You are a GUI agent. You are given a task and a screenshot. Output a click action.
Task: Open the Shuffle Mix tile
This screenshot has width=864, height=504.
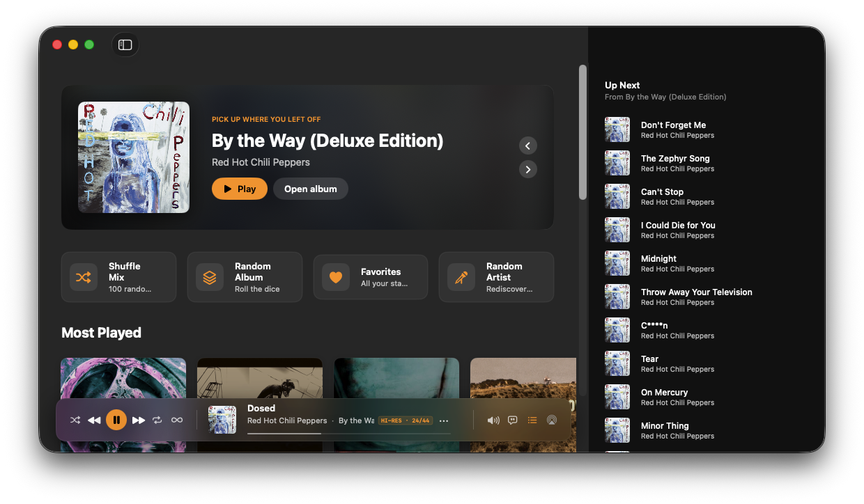coord(118,276)
